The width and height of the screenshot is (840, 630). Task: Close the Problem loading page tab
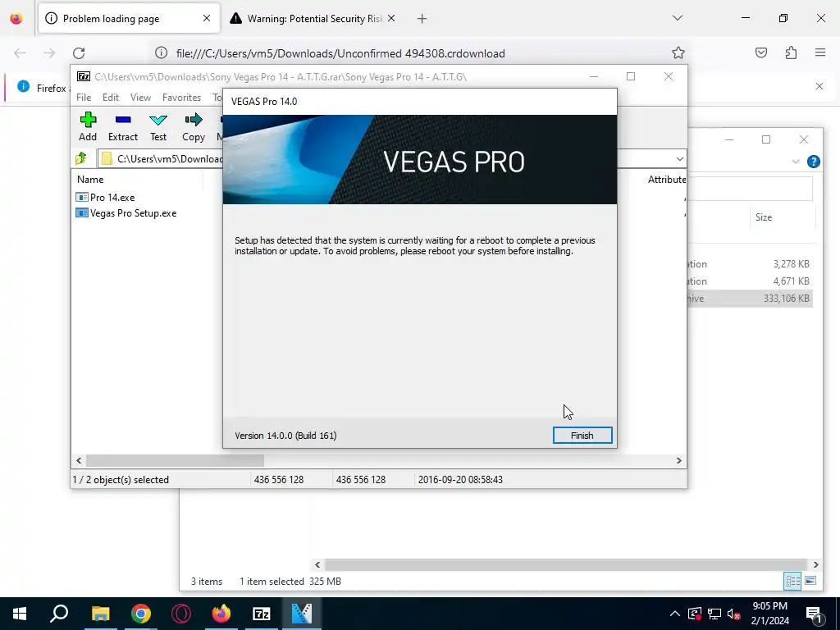click(207, 19)
